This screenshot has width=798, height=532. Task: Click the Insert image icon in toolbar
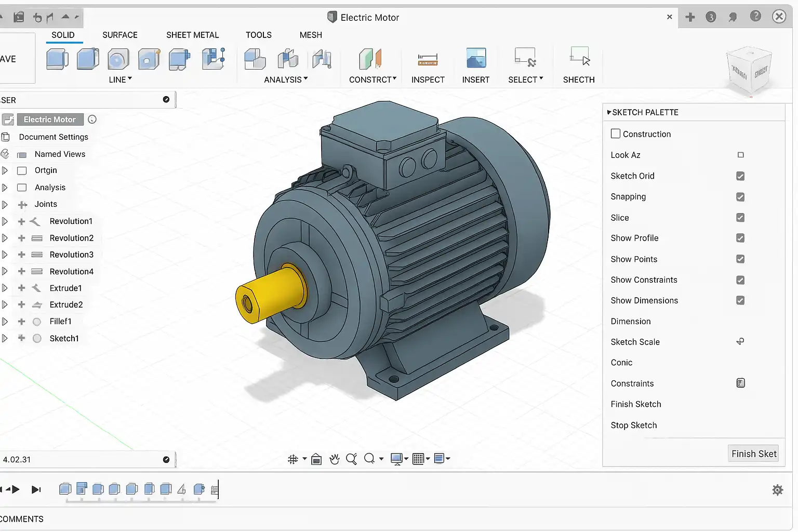click(x=476, y=58)
